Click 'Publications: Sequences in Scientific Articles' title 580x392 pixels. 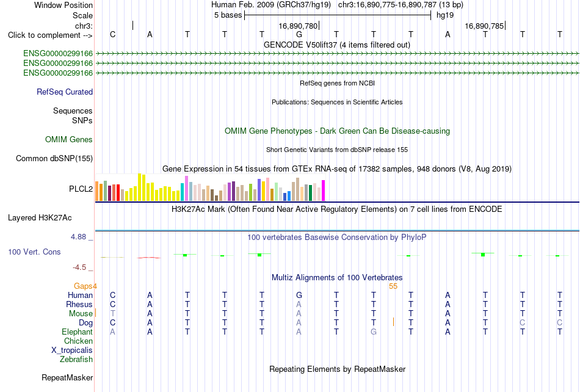click(337, 102)
